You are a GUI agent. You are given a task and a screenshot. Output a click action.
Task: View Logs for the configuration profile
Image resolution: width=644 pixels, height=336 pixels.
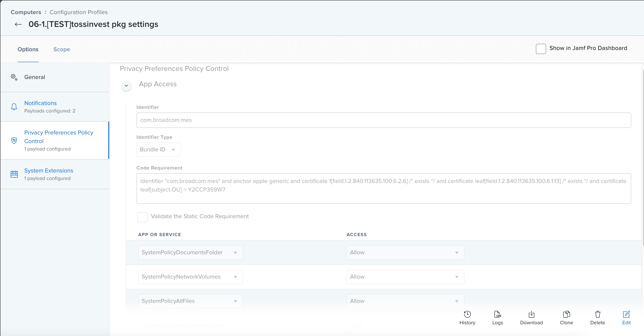coord(497,318)
